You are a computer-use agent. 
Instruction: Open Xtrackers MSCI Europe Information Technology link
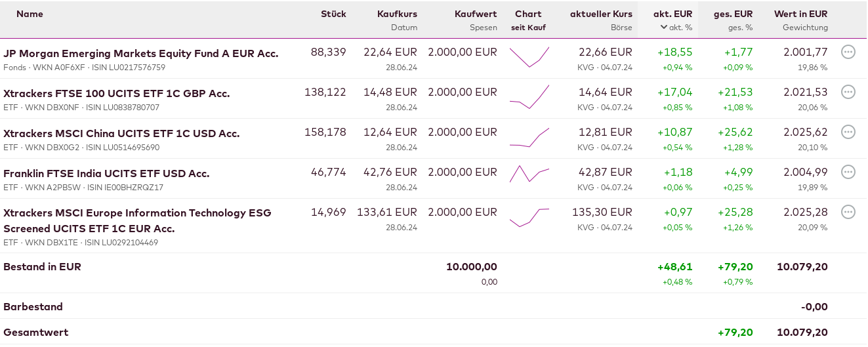[x=137, y=213]
